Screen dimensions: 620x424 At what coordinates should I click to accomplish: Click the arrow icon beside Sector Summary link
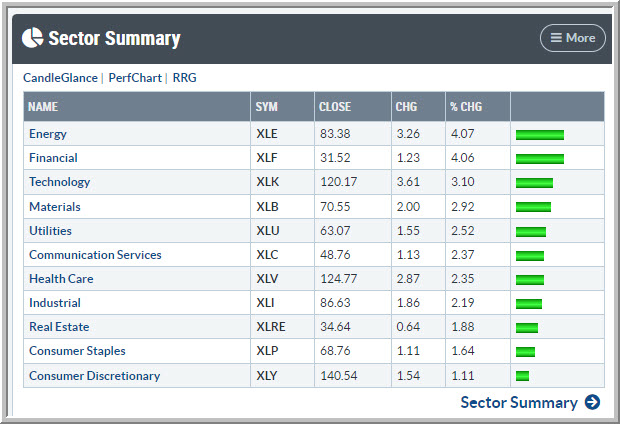tap(592, 402)
